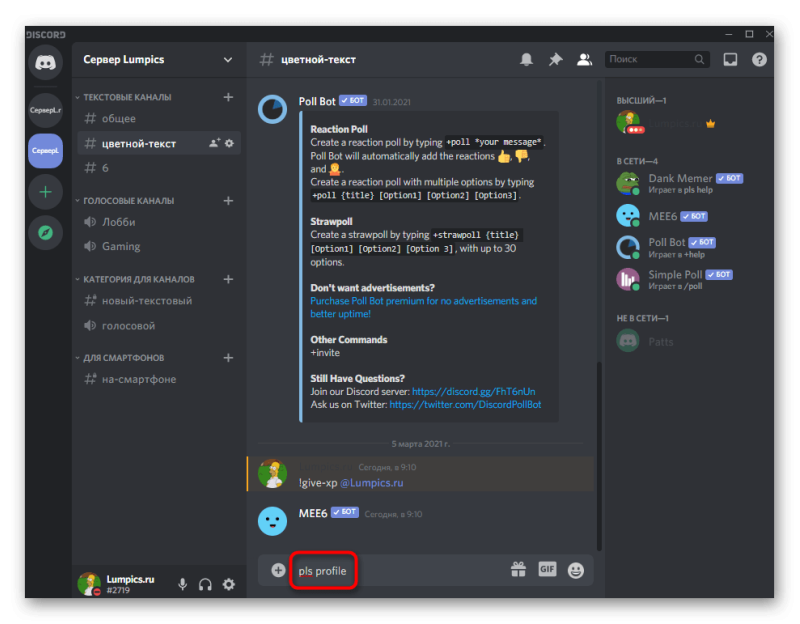Close the Discord window
This screenshot has width=800, height=624.
click(x=768, y=34)
